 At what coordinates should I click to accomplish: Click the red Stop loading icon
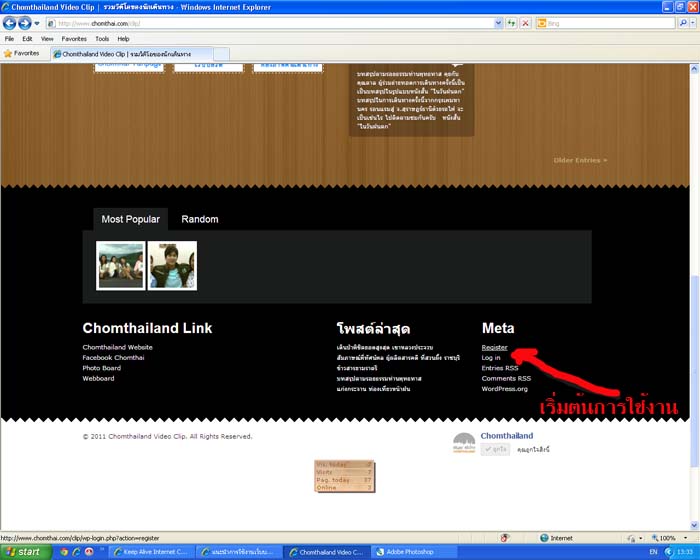coord(525,23)
